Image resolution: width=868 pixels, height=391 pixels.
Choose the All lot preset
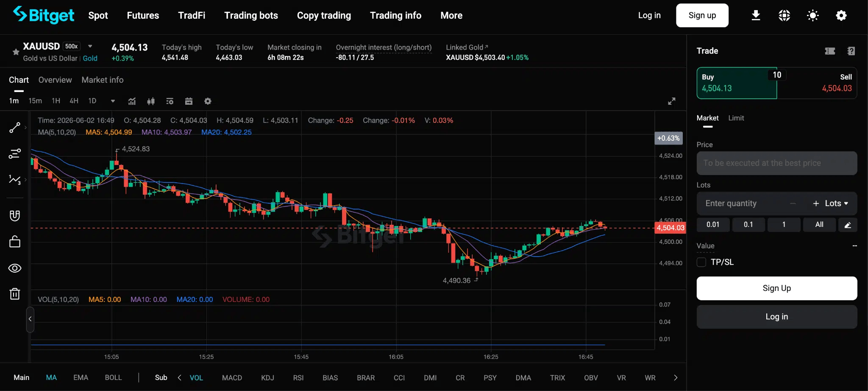(x=819, y=225)
